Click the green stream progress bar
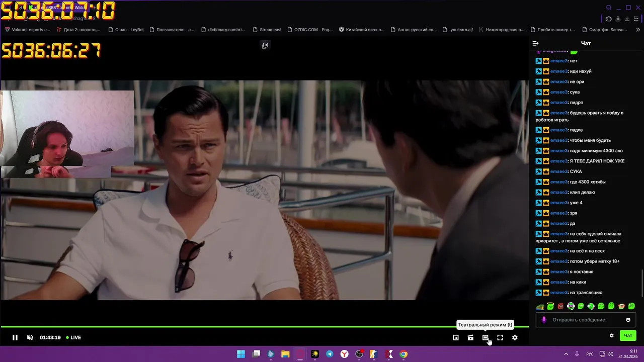Image resolution: width=644 pixels, height=362 pixels. [264, 327]
